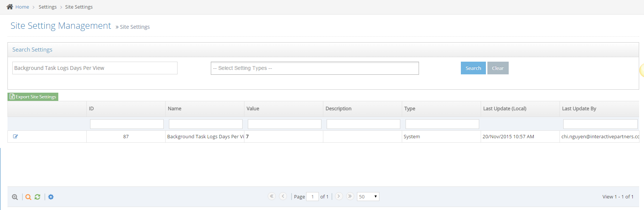Go to next page arrow
Image resolution: width=644 pixels, height=210 pixels.
[x=339, y=196]
